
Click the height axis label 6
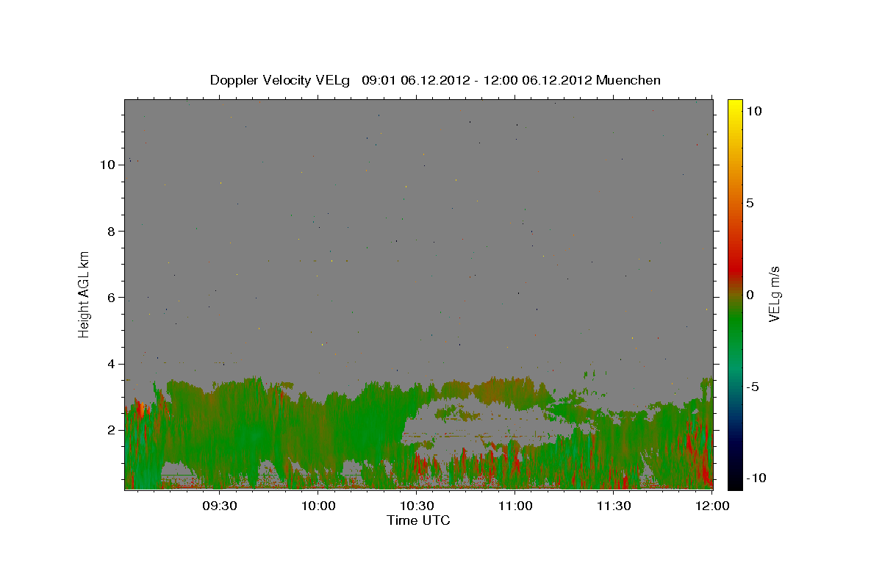[112, 297]
